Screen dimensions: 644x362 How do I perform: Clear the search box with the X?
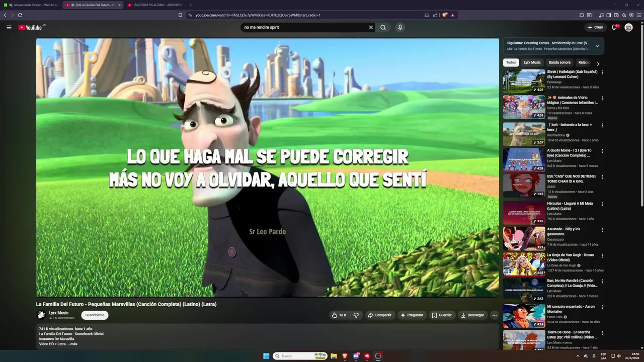[371, 27]
